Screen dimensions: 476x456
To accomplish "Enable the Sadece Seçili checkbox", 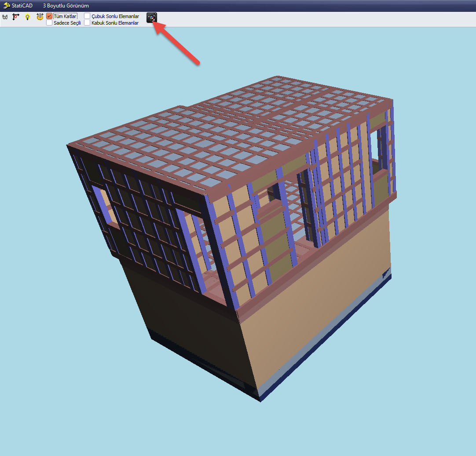I will 49,23.
